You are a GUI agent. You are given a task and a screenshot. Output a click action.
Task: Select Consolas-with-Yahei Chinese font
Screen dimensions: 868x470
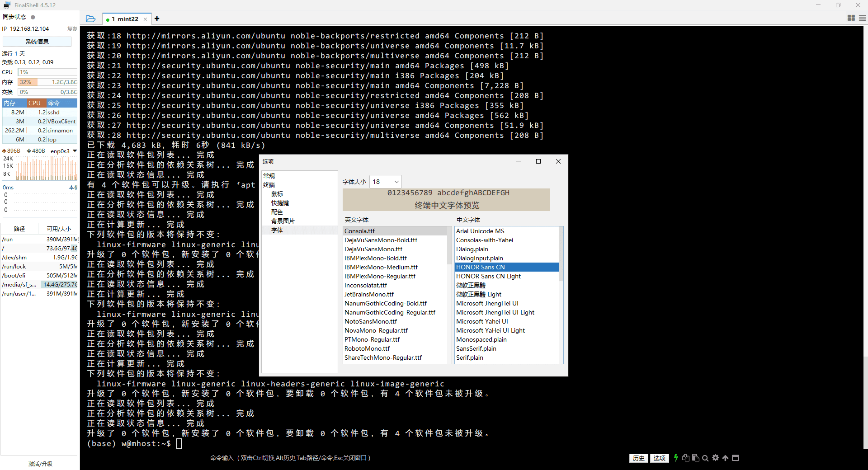tap(507, 240)
